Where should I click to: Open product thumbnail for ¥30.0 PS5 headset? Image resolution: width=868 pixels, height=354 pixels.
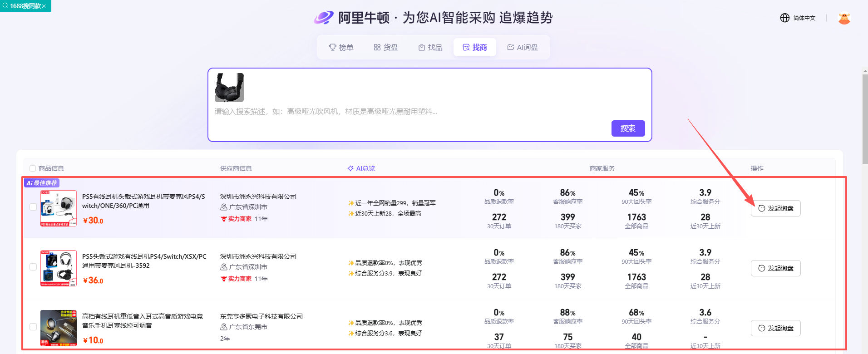coord(59,208)
